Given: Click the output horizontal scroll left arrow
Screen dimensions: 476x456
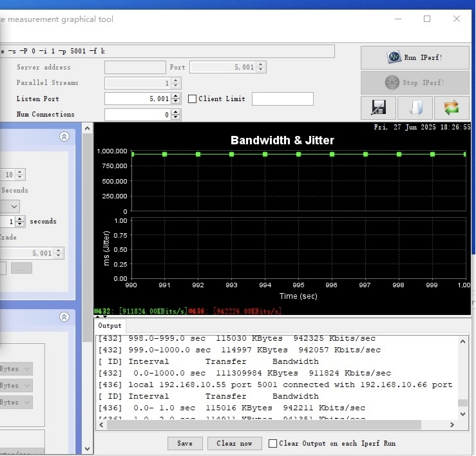Looking at the screenshot, I should tap(101, 425).
